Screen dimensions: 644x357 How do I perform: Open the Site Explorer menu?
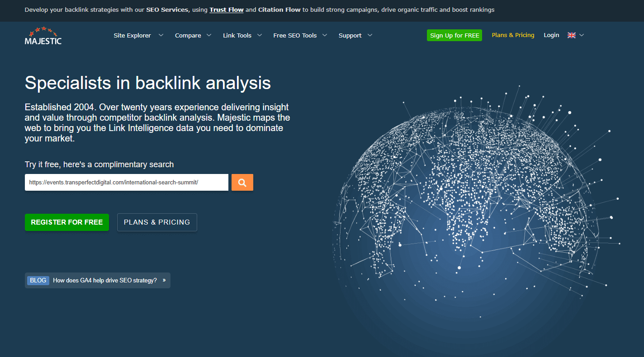(132, 35)
